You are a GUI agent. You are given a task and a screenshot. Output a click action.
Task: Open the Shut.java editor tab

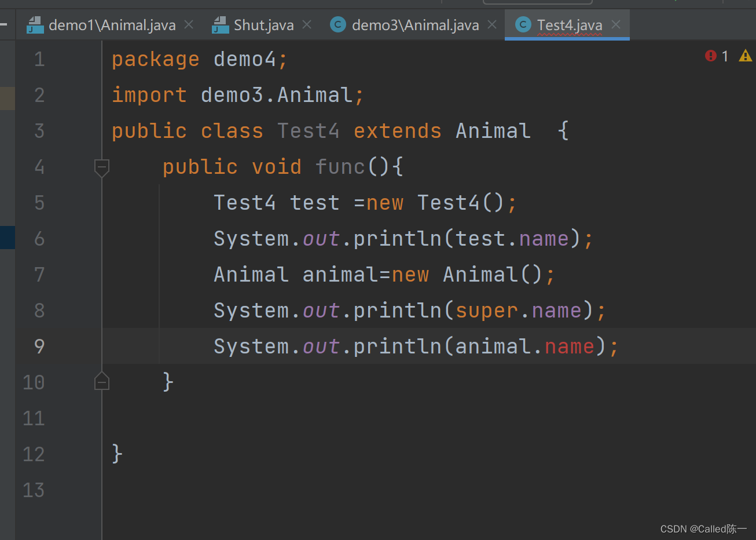(263, 25)
